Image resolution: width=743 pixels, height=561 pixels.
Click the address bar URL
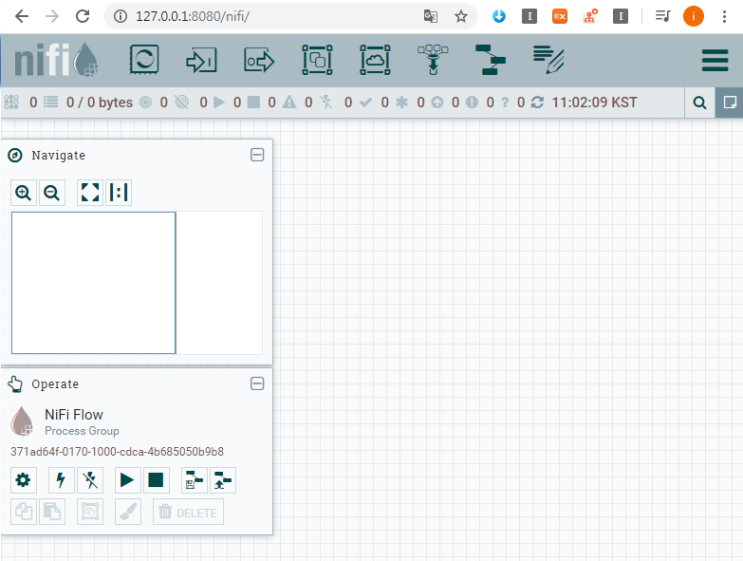tap(192, 17)
